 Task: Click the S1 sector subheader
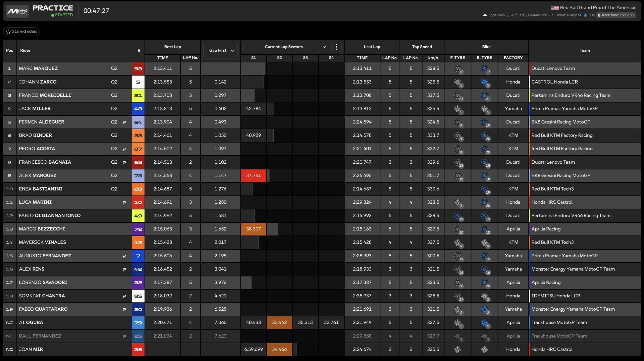click(x=254, y=58)
